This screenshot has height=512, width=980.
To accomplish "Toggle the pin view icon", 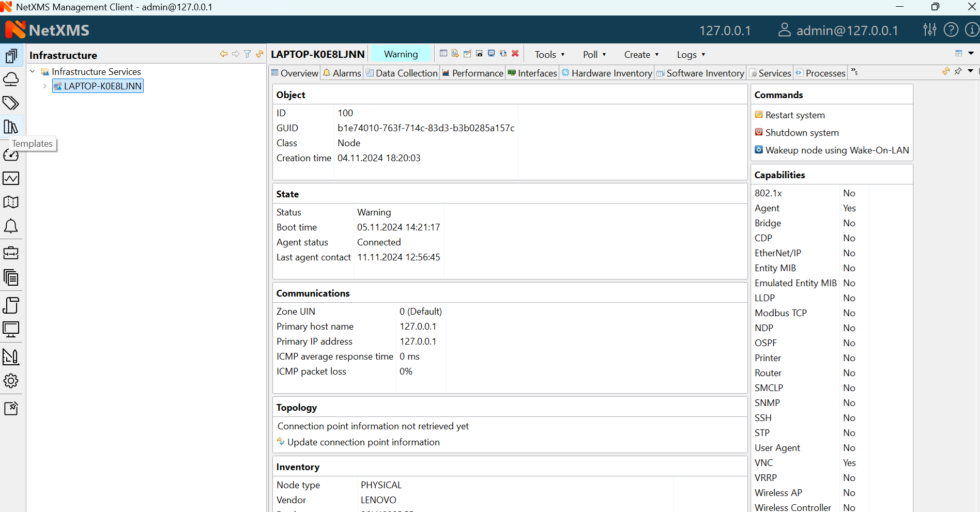I will (x=958, y=71).
